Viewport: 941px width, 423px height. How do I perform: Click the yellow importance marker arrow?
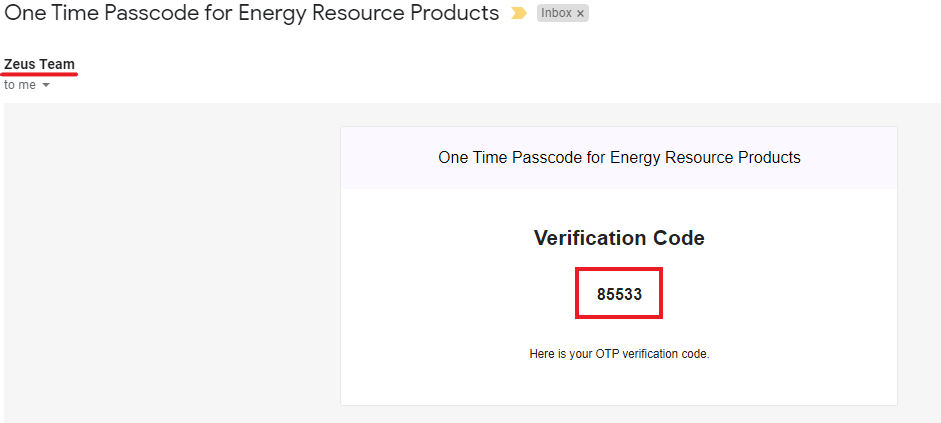click(x=518, y=14)
